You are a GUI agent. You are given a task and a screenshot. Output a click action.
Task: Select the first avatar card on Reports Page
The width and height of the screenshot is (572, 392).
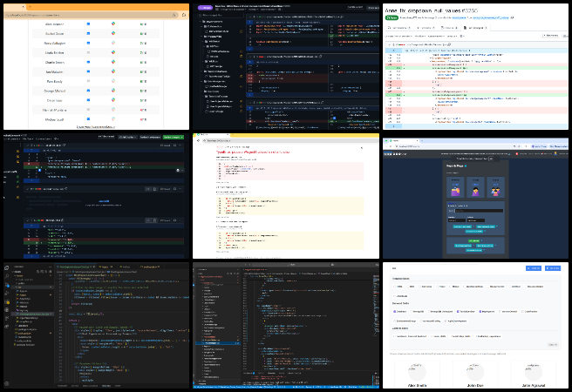click(456, 187)
